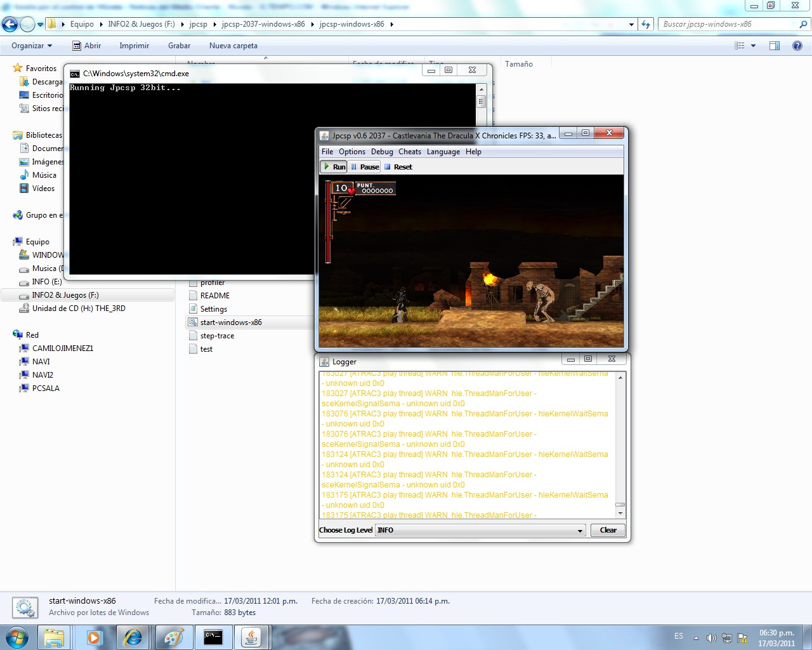Click the Logger scrollbar down arrow
The width and height of the screenshot is (812, 650).
coord(620,513)
